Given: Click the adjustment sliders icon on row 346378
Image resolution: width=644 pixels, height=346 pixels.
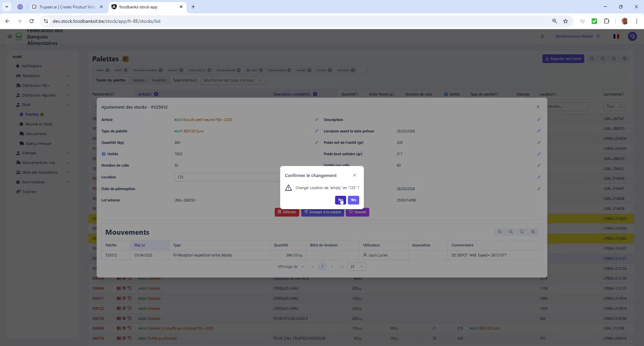Looking at the screenshot, I should pyautogui.click(x=124, y=338).
